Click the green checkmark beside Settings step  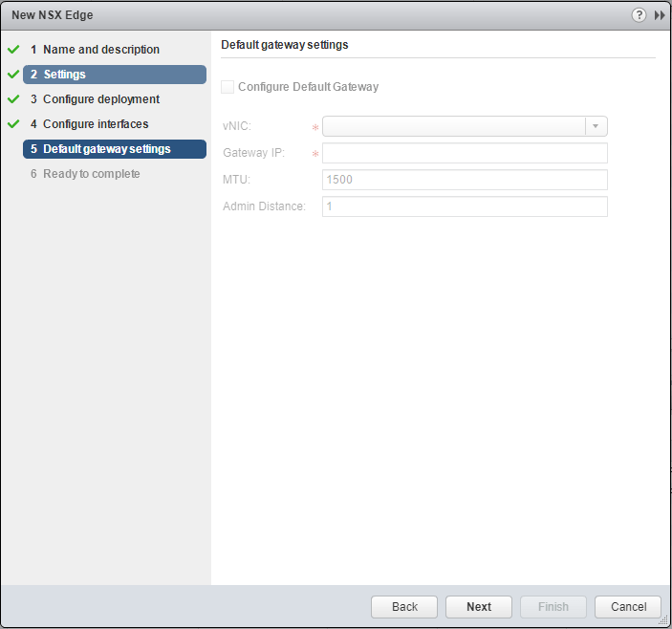point(13,75)
